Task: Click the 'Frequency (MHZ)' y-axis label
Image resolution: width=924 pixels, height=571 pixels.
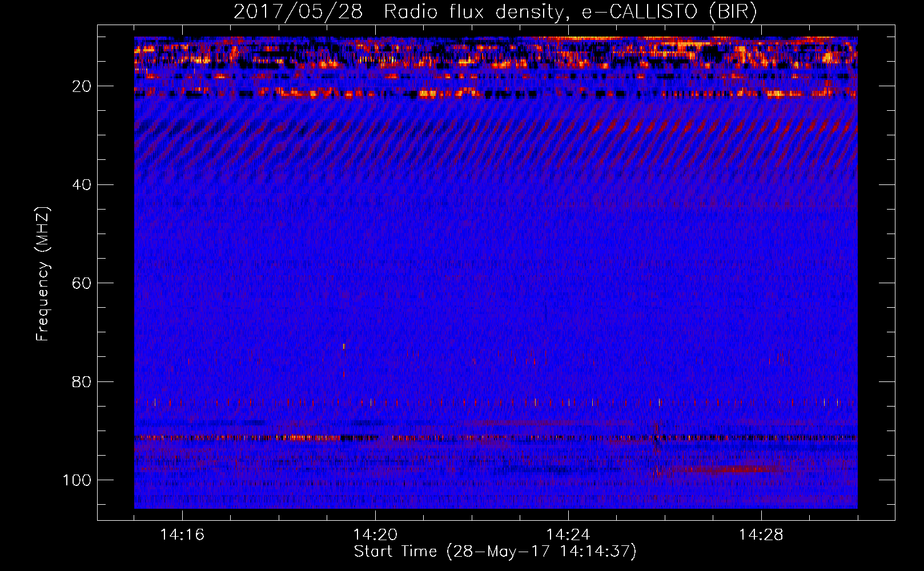Action: 43,274
